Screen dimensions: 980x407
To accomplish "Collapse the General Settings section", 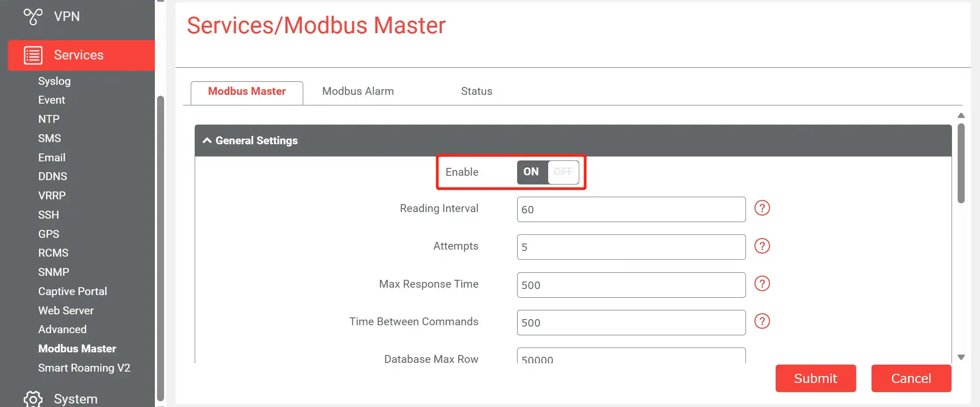I will [x=206, y=140].
